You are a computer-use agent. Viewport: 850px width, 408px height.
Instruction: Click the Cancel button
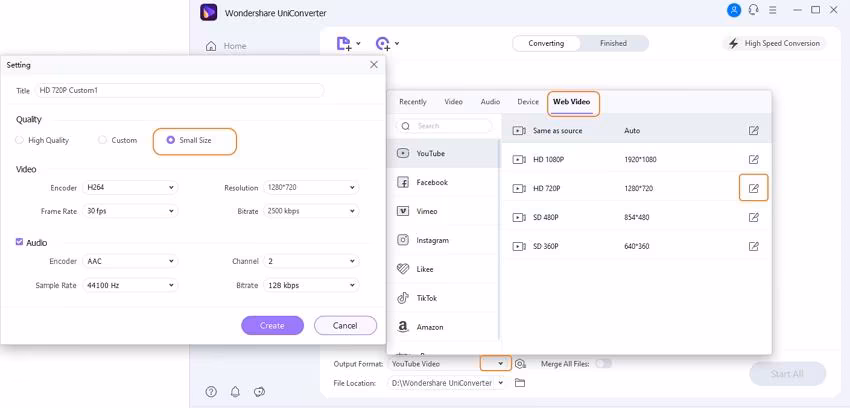[x=345, y=326]
